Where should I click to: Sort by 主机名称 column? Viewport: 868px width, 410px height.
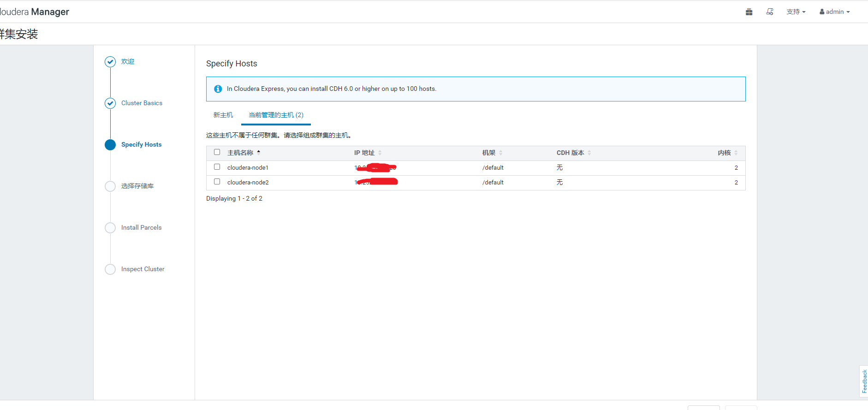pyautogui.click(x=244, y=153)
